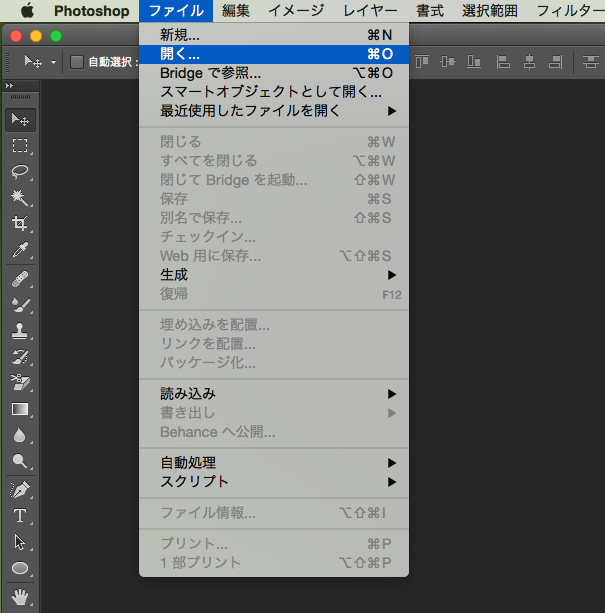Select the Clone Stamp tool

20,331
